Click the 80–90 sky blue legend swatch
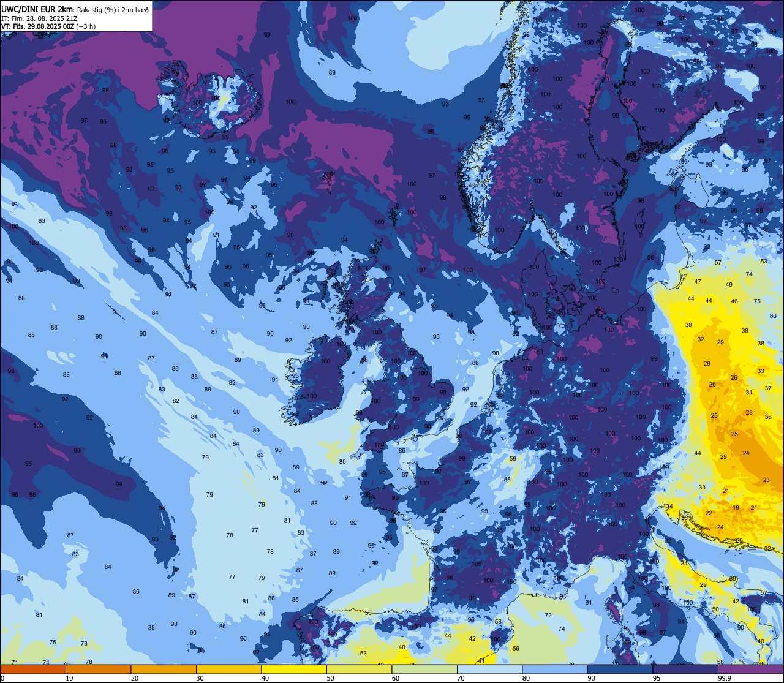 point(555,669)
